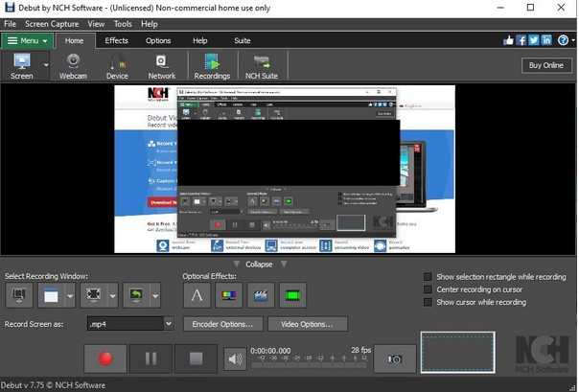579x392 pixels.
Task: Click the thumbs-up like icon
Action: [x=508, y=40]
